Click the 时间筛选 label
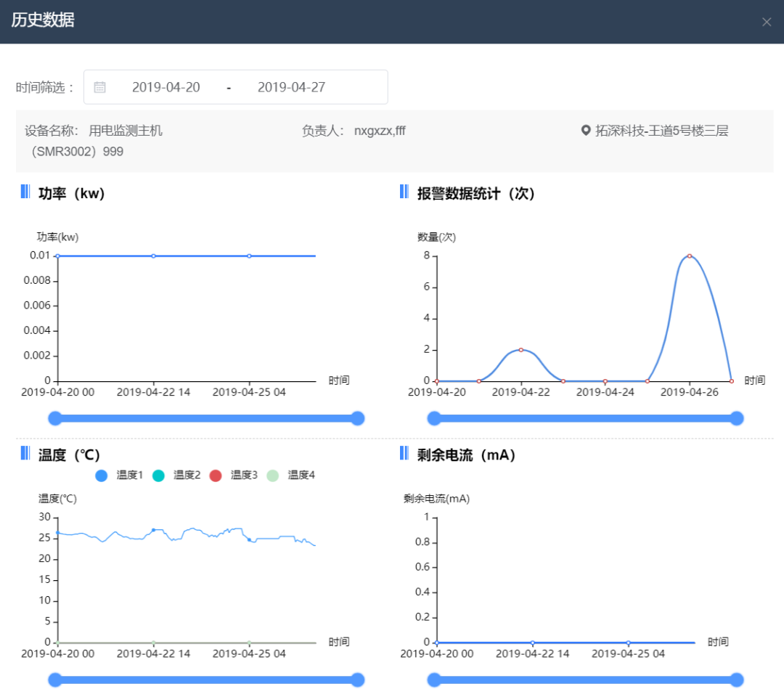This screenshot has height=697, width=784. [x=45, y=88]
